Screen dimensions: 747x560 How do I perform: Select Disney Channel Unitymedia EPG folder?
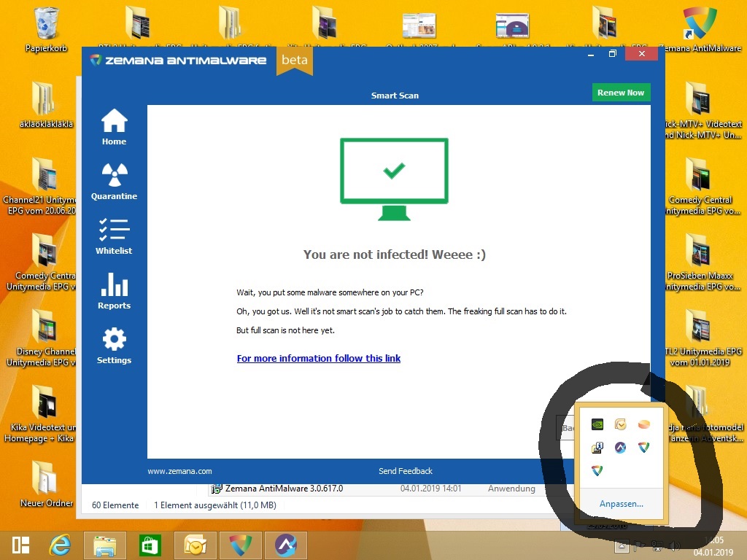(42, 338)
